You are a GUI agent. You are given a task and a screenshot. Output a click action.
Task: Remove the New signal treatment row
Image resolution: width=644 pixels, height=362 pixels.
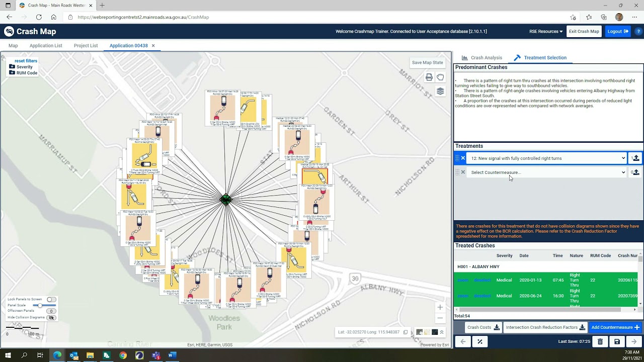tap(463, 158)
